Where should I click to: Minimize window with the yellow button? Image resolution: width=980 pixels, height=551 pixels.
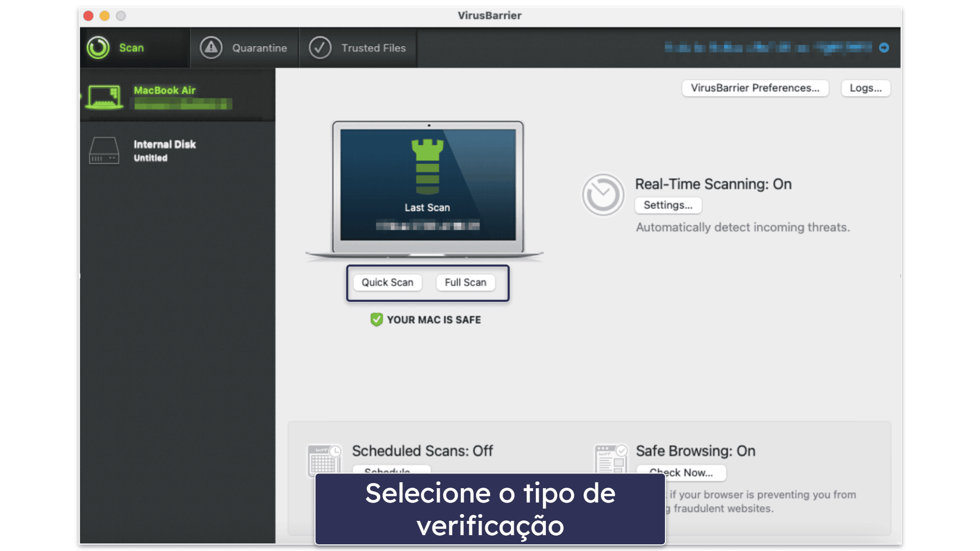click(105, 16)
